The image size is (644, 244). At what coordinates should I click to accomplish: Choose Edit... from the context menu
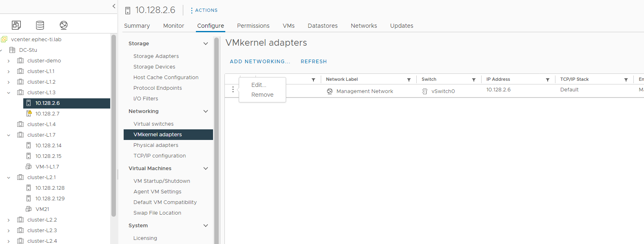click(x=259, y=85)
